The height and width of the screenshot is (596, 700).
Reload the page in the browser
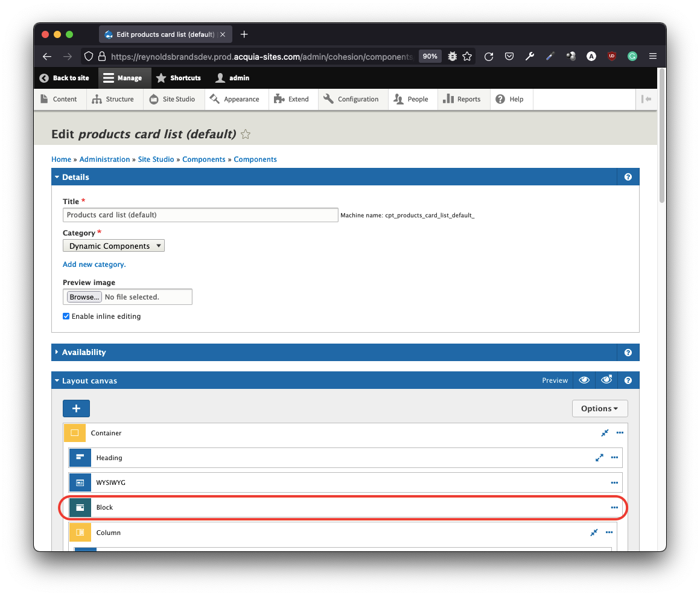tap(489, 56)
